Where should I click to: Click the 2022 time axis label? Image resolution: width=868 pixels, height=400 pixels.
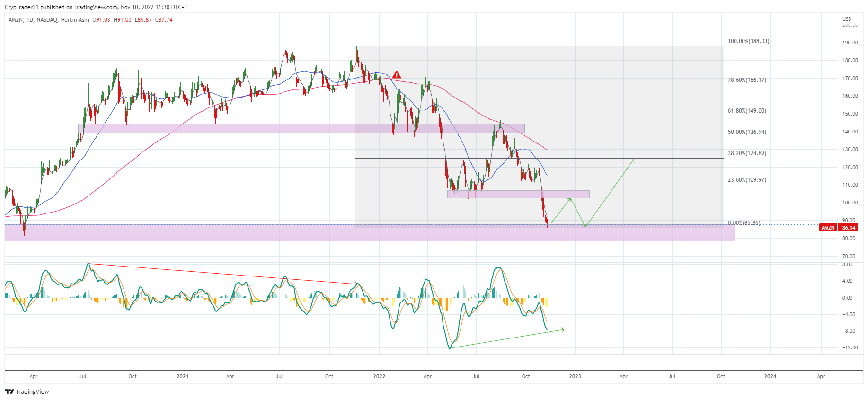pyautogui.click(x=379, y=377)
